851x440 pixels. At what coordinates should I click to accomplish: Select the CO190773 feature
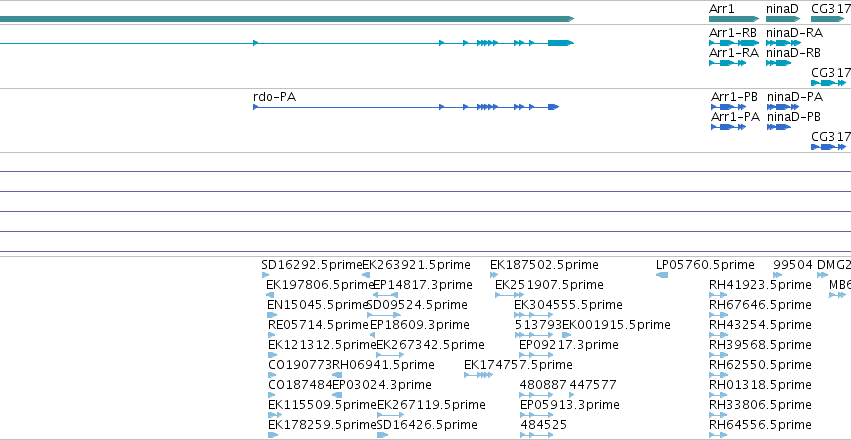(272, 375)
